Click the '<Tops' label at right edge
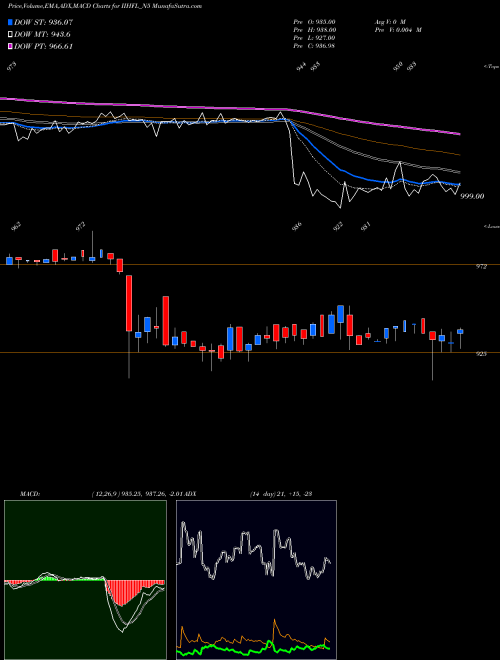The image size is (500, 660). (492, 67)
